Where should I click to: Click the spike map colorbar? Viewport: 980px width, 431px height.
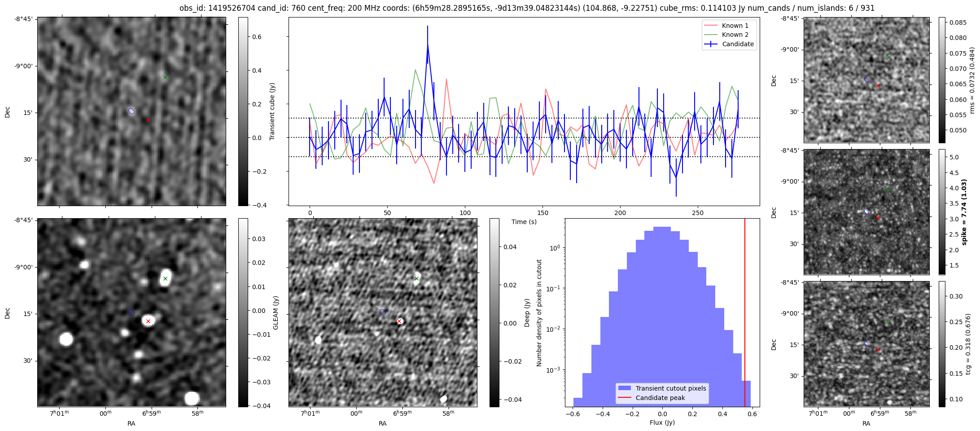942,211
